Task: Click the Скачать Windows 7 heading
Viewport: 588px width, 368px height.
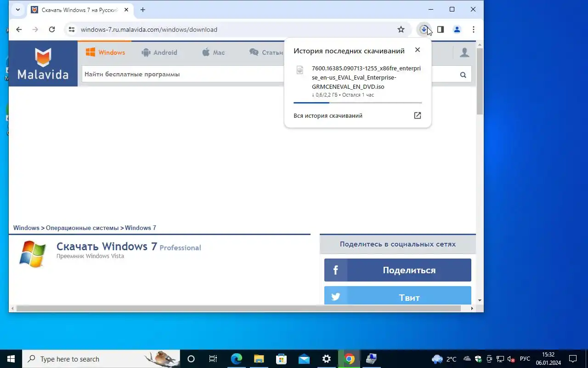Action: pyautogui.click(x=107, y=247)
